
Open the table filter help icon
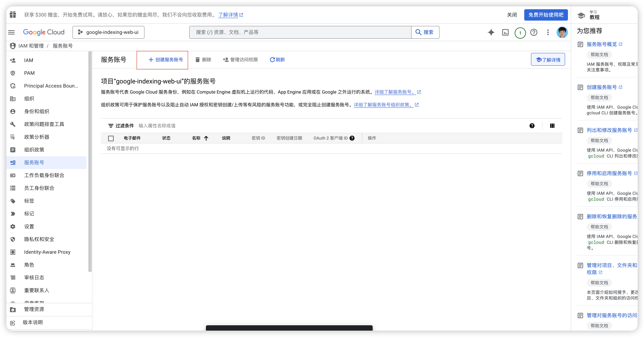click(532, 126)
